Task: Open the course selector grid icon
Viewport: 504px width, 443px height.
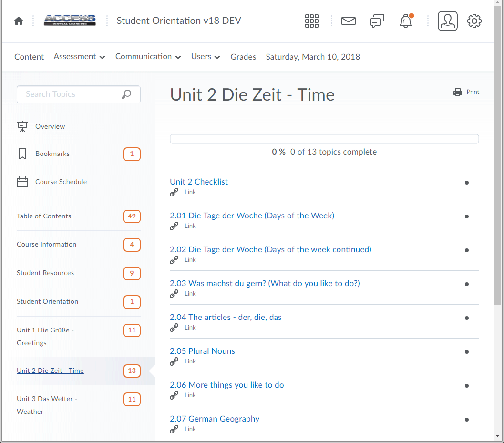Action: 311,21
